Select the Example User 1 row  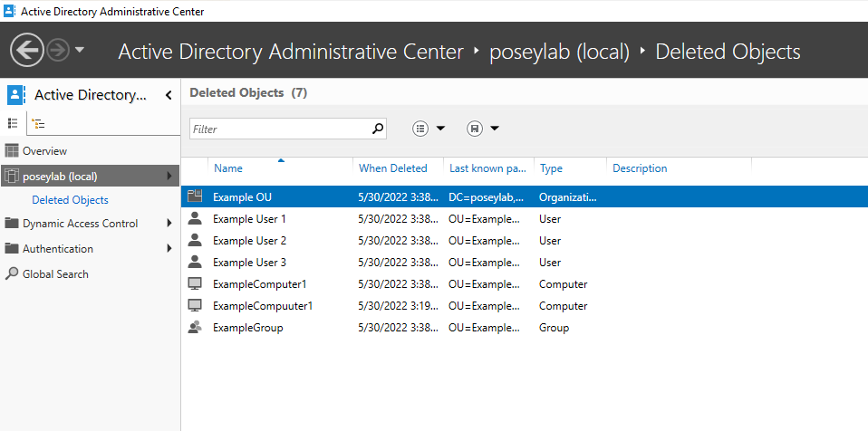525,219
